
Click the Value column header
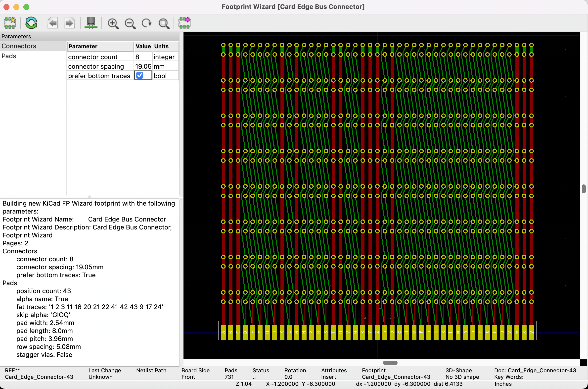point(143,46)
